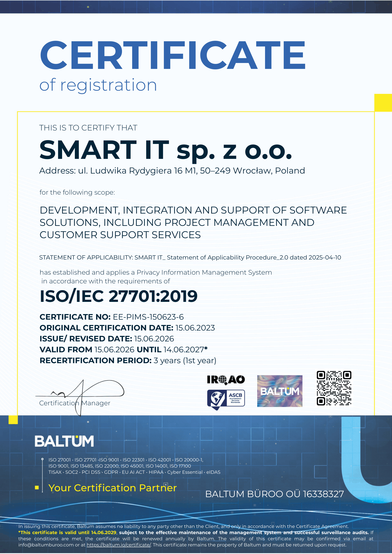Click the info@baltumburoo.com email address

click(x=46, y=545)
